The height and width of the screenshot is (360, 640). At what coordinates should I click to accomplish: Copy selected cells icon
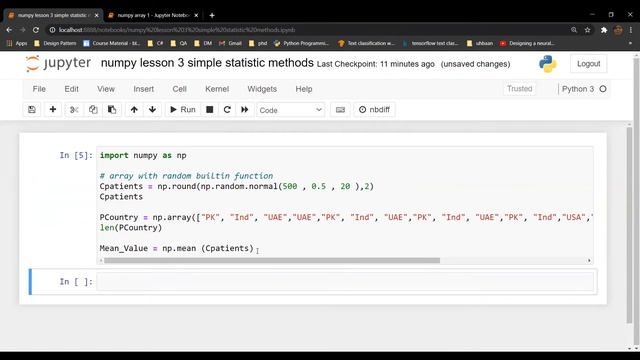click(x=93, y=110)
